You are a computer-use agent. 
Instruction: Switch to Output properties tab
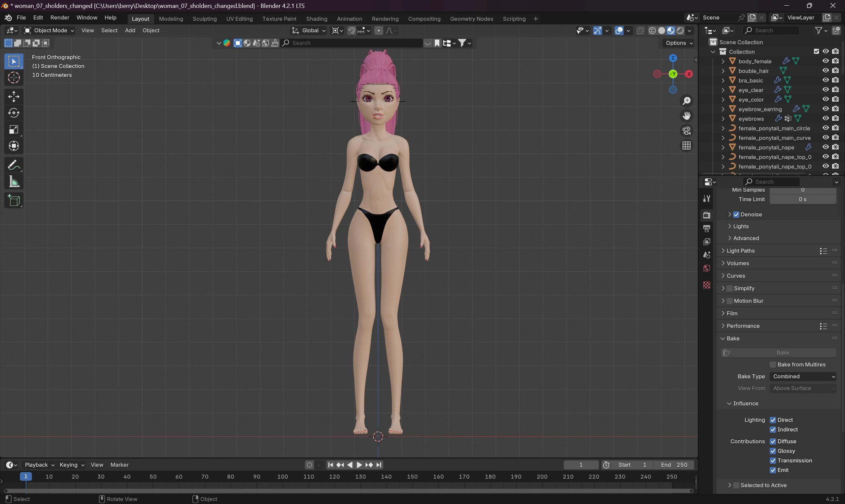707,229
